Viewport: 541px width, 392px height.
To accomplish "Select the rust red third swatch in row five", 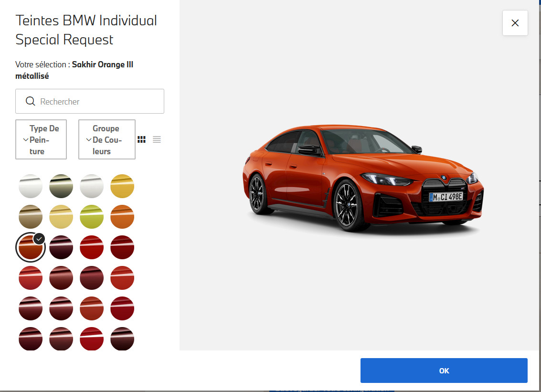I will click(x=92, y=308).
